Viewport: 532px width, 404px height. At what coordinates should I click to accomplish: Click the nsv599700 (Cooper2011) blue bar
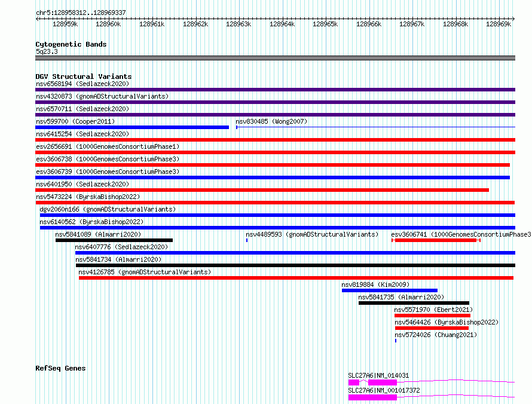coord(132,127)
